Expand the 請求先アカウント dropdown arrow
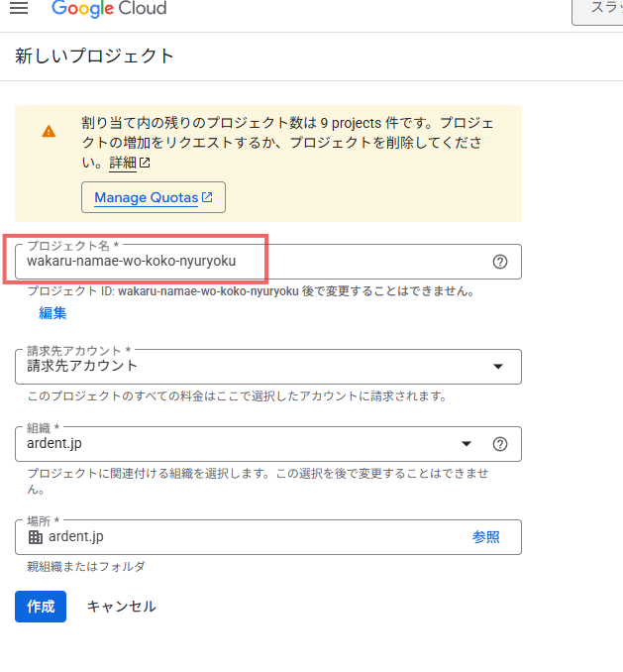 pos(498,367)
